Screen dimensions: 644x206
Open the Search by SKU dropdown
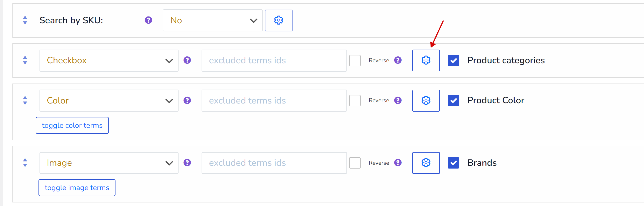(x=212, y=20)
